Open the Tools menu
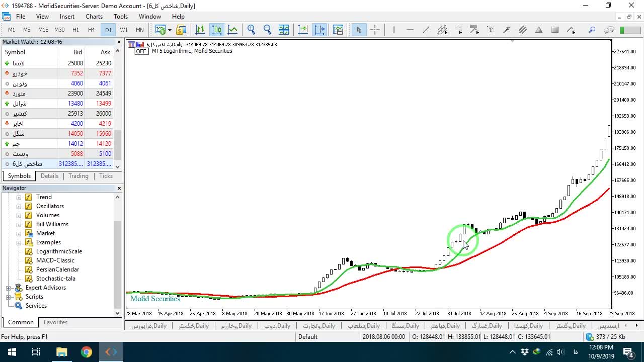 121,16
